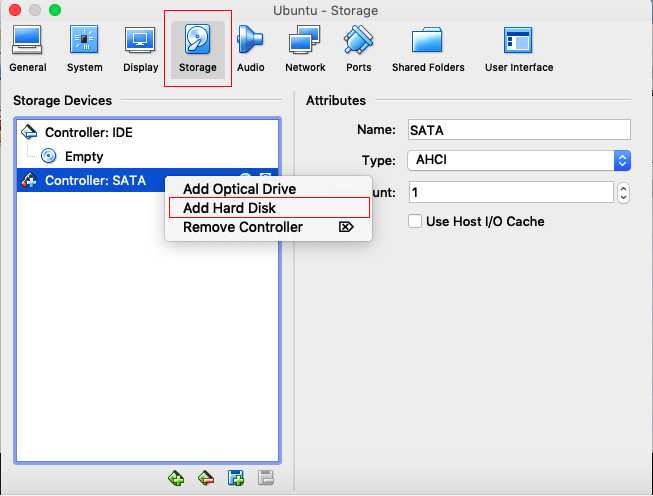Open the General settings tab

click(x=27, y=49)
